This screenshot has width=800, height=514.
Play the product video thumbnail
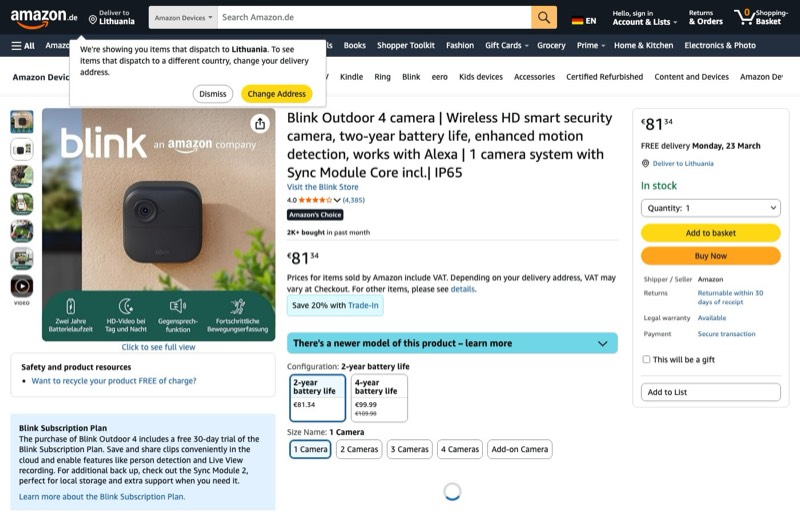(22, 287)
